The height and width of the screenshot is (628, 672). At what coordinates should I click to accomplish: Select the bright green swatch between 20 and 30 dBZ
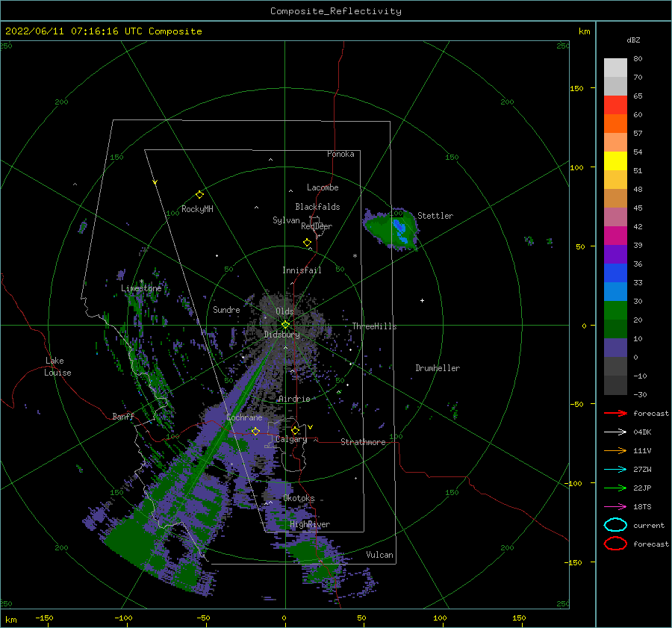coord(615,310)
